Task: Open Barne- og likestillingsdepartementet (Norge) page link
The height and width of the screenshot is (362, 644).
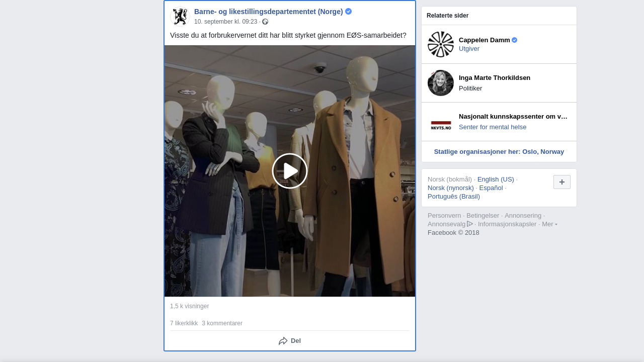Action: click(269, 12)
